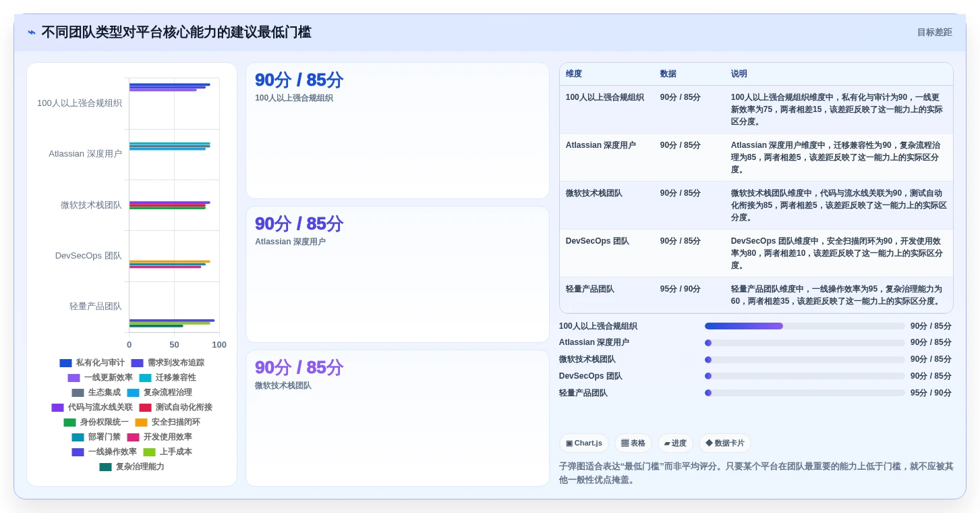The height and width of the screenshot is (513, 980).
Task: Toggle 复杂流程治理 legend entry
Action: (x=160, y=393)
